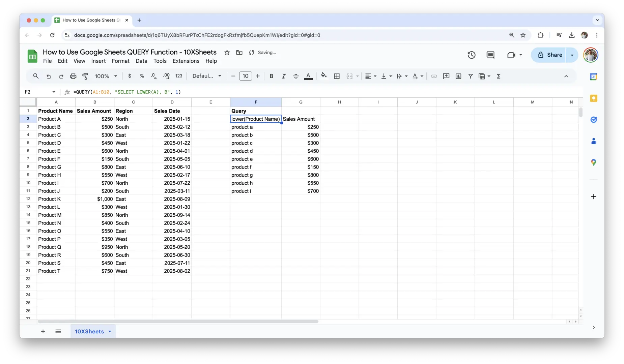The width and height of the screenshot is (624, 364).
Task: Expand the 10XSheets tab options arrow
Action: click(110, 332)
